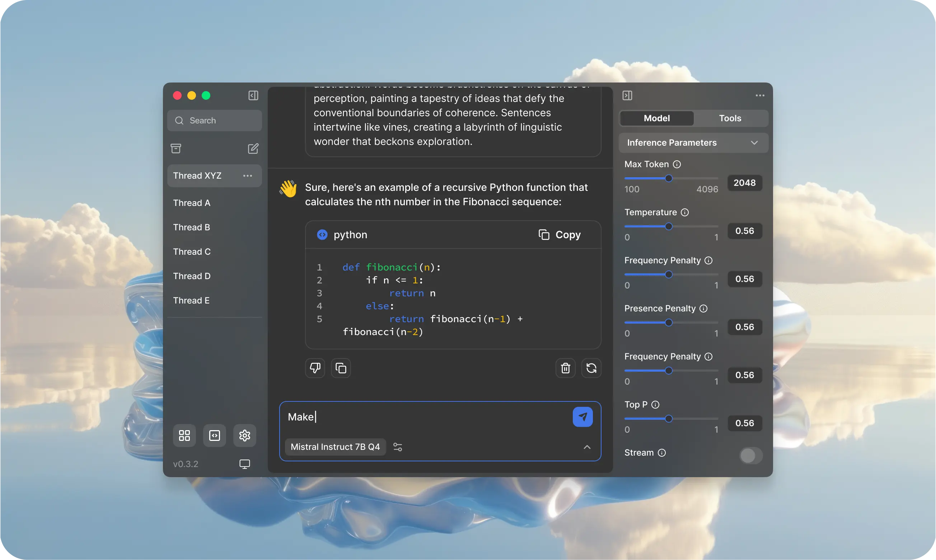
Task: Open Thread C in the sidebar
Action: click(x=192, y=252)
